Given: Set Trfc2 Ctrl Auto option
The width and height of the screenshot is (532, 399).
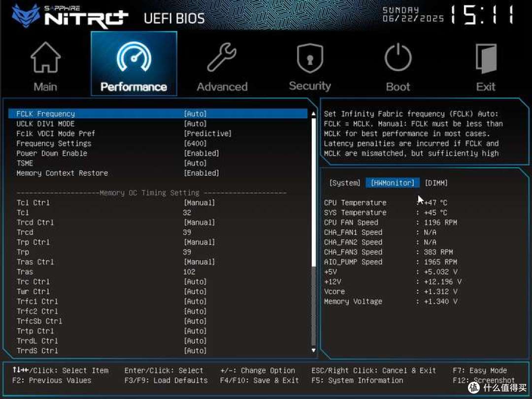Looking at the screenshot, I should [196, 311].
